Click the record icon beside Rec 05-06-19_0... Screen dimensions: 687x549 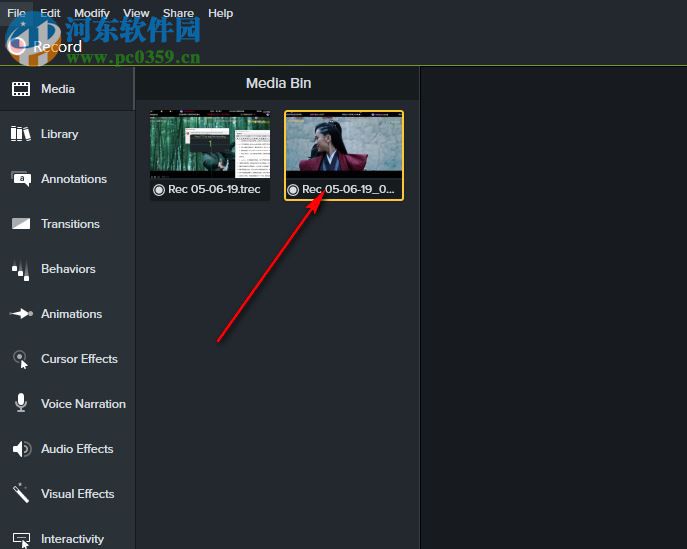(293, 190)
